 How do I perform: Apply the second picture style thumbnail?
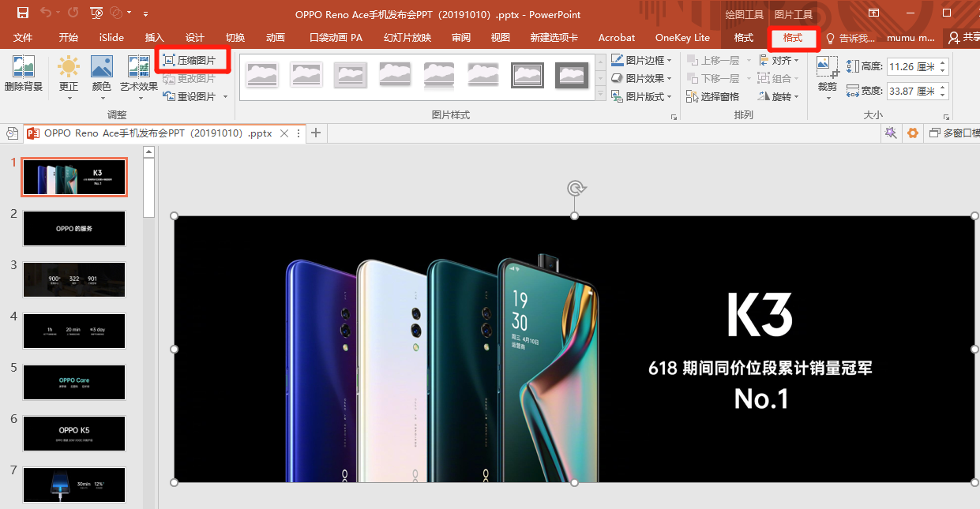point(306,75)
